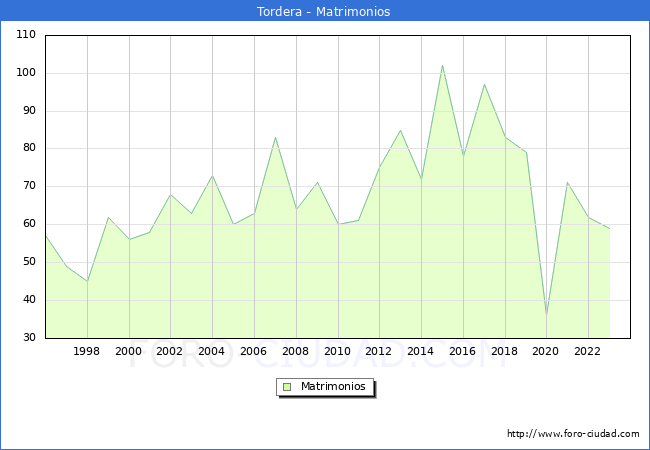
Task: Click the 90 y-axis label
Action: click(x=29, y=110)
